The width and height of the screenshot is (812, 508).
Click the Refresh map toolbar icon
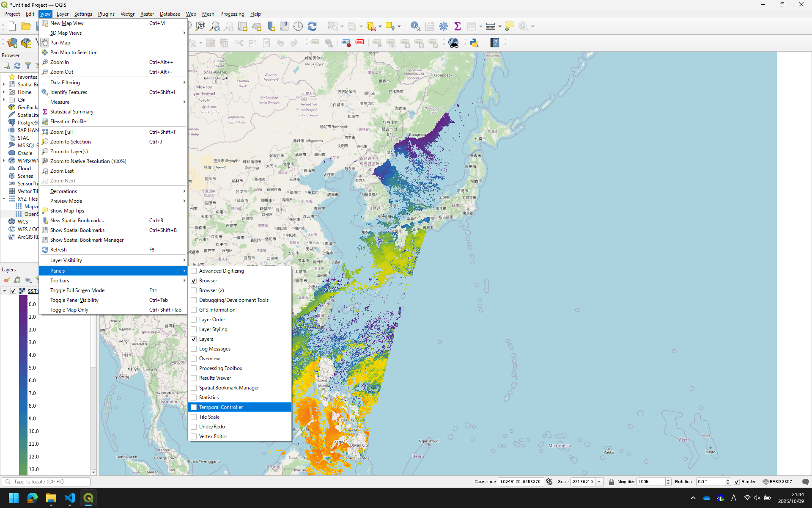pos(312,26)
